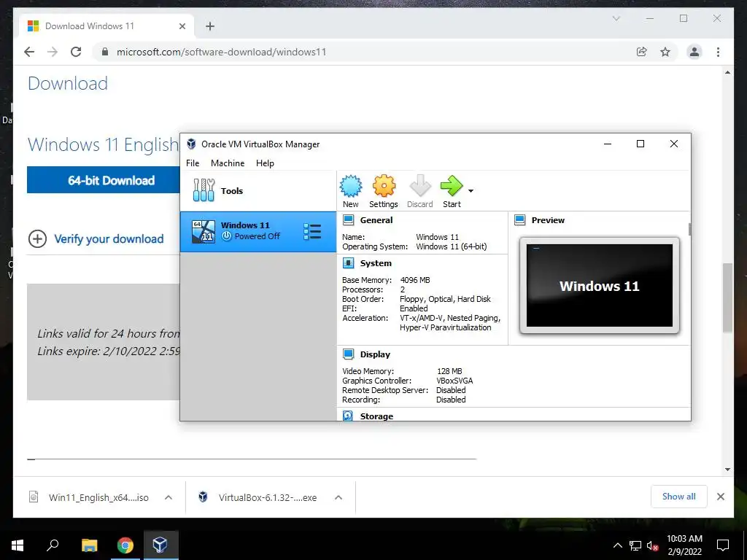Screen dimensions: 747x560
Task: Show hidden system tray icons
Action: pos(617,545)
